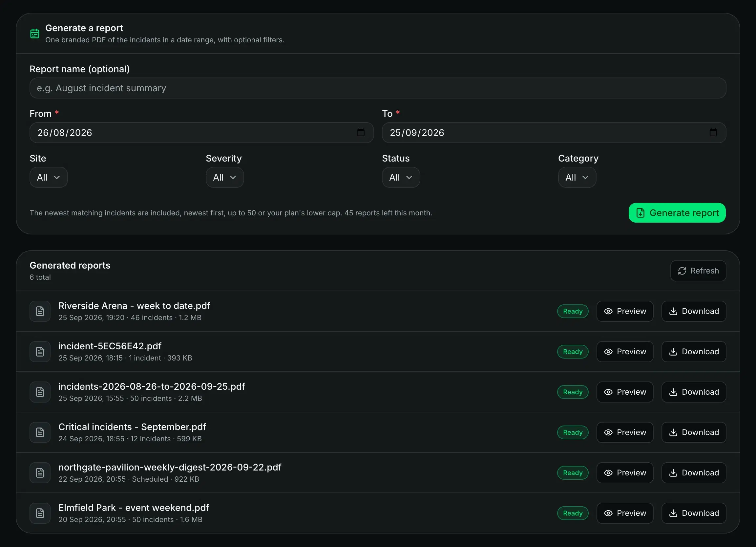The image size is (756, 547).
Task: Click the Ready badge for Riverside Arena report
Action: [573, 311]
